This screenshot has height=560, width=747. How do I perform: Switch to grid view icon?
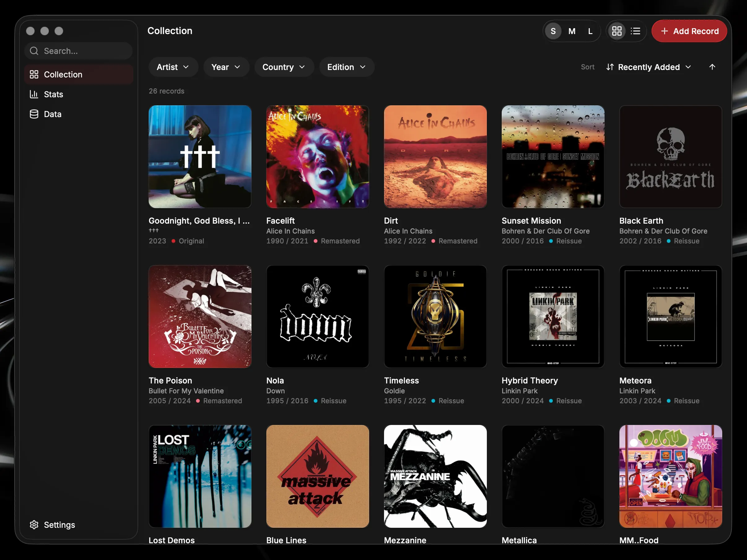pyautogui.click(x=617, y=31)
